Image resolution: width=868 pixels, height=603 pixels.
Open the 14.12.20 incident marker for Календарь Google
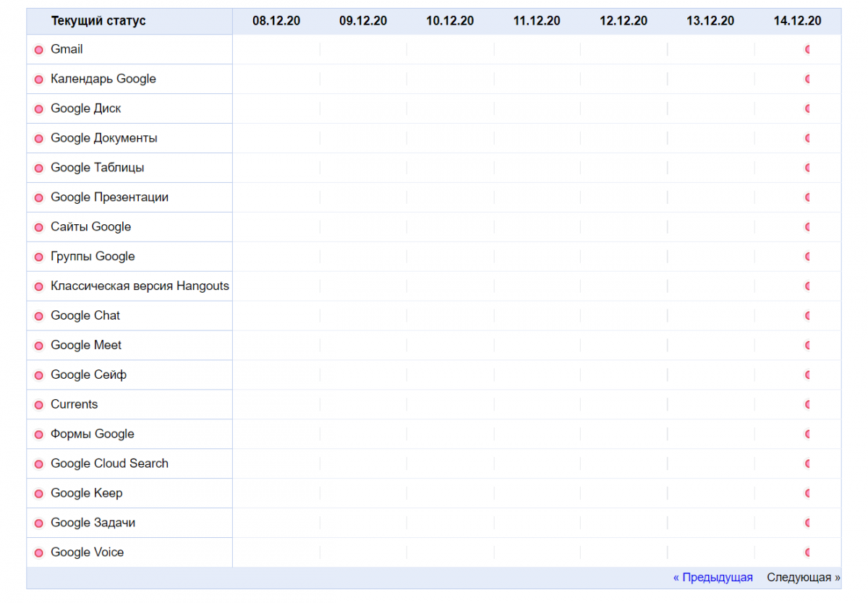[807, 79]
